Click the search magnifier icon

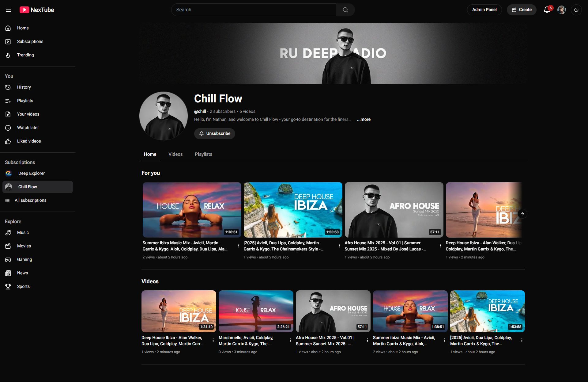345,10
